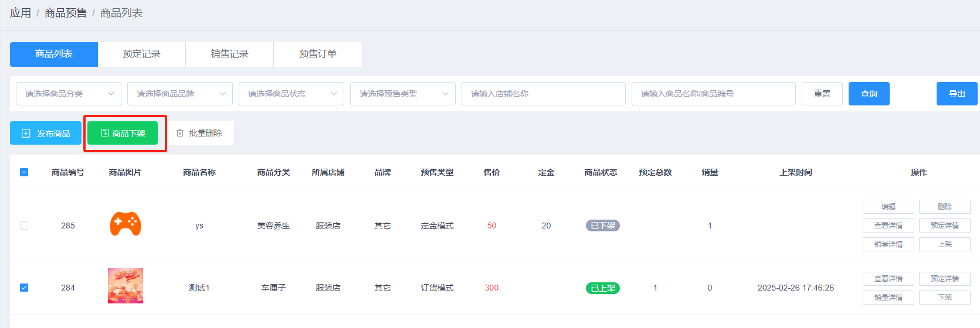Image resolution: width=980 pixels, height=328 pixels.
Task: Toggle the select-all header checkbox
Action: point(24,172)
